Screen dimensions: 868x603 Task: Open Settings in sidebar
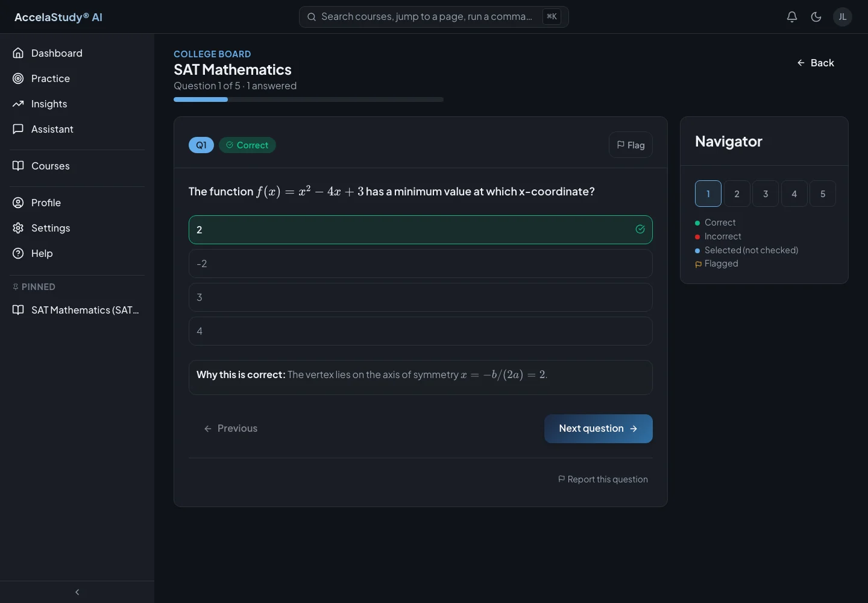tap(77, 228)
